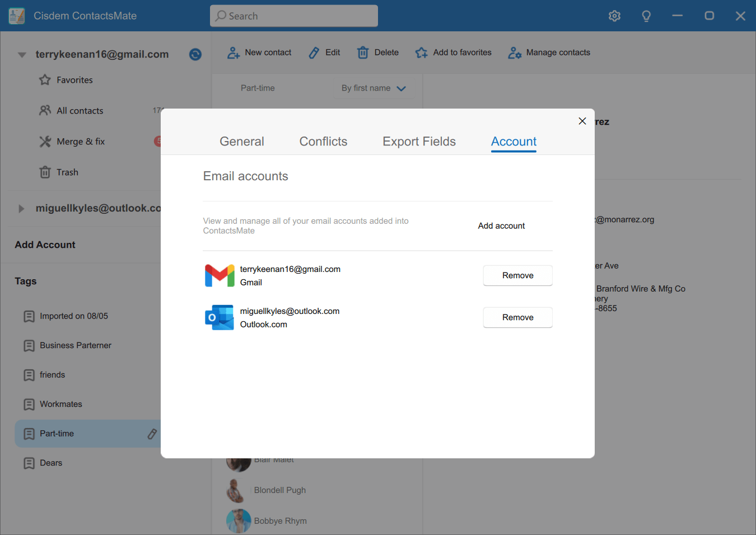Remove the terrykeenan16@gmail.com account
Image resolution: width=756 pixels, height=535 pixels.
tap(517, 275)
